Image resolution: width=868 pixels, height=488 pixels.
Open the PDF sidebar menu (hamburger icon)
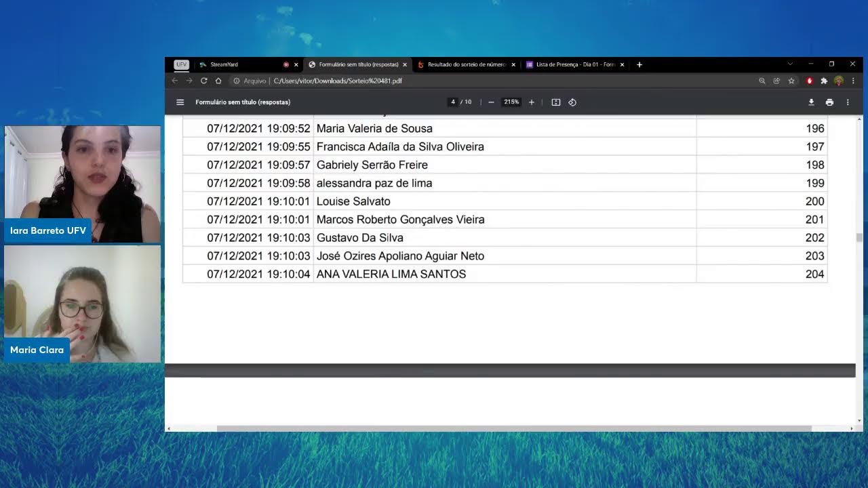pyautogui.click(x=180, y=102)
